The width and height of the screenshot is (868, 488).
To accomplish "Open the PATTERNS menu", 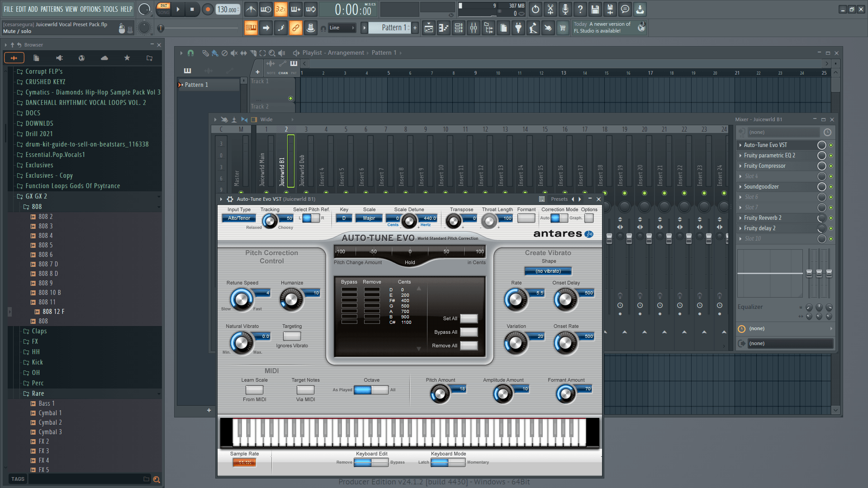I will pos(52,9).
